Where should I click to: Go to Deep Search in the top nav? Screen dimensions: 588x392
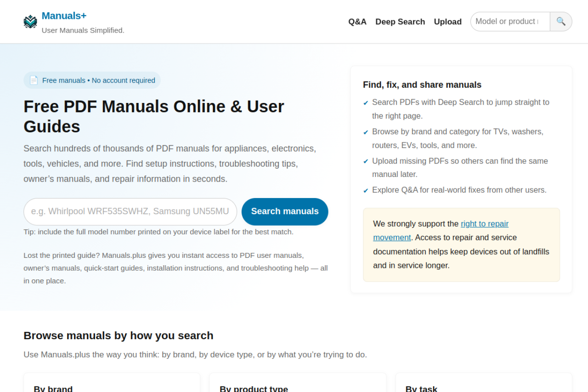(400, 22)
